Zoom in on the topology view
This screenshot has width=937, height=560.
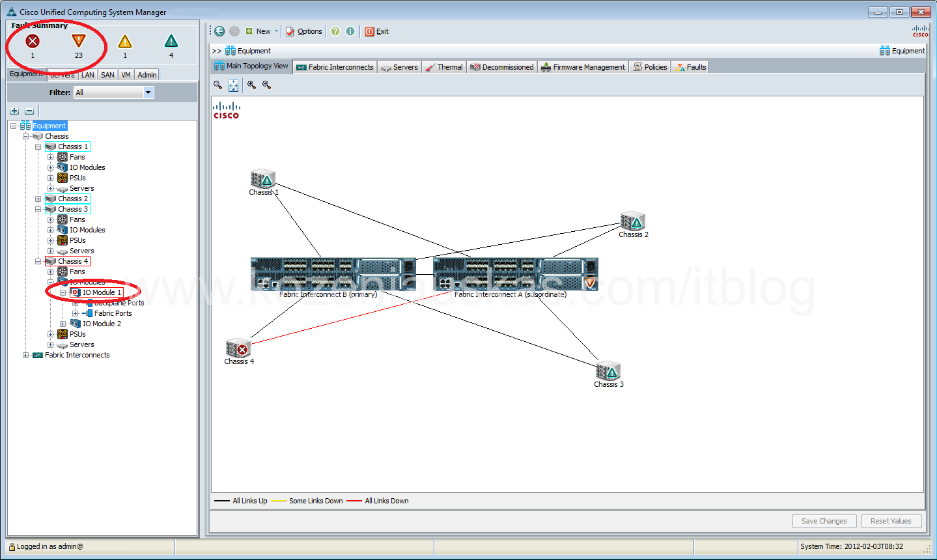point(251,85)
